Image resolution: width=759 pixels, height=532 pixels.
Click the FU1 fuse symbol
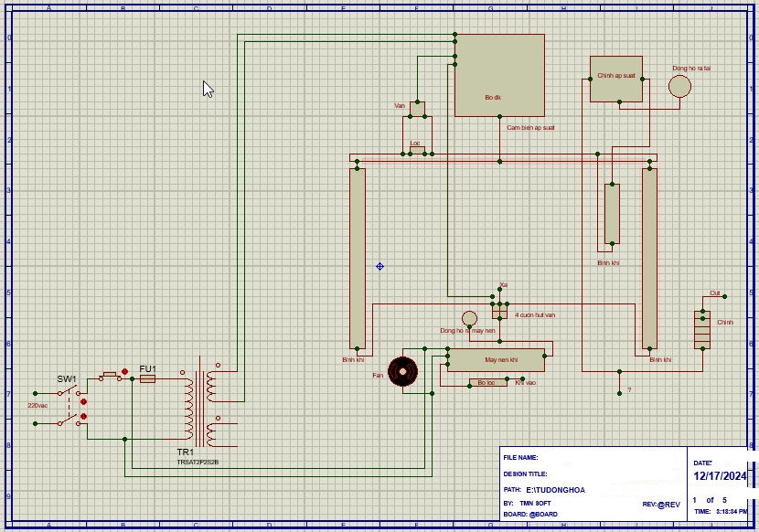[x=147, y=379]
